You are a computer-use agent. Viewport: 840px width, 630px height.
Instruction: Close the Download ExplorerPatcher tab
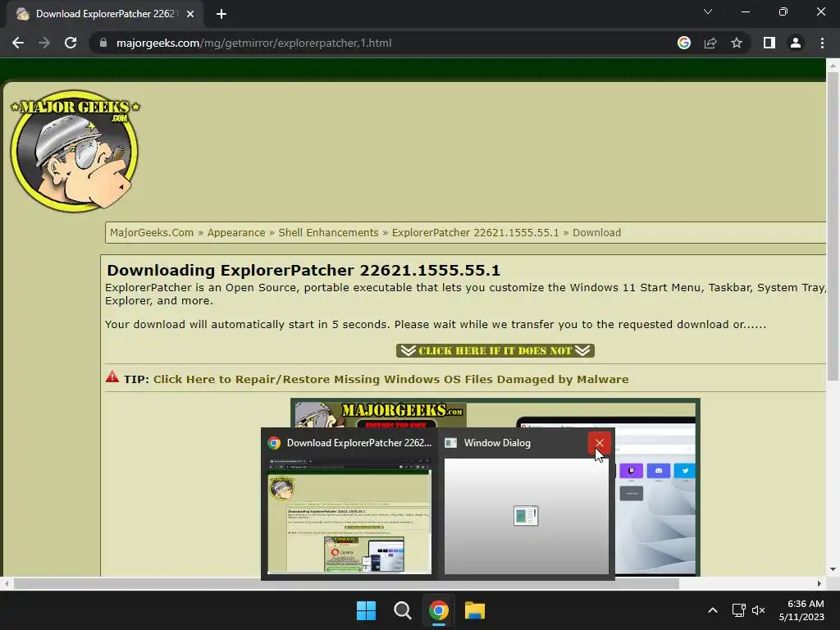click(190, 14)
